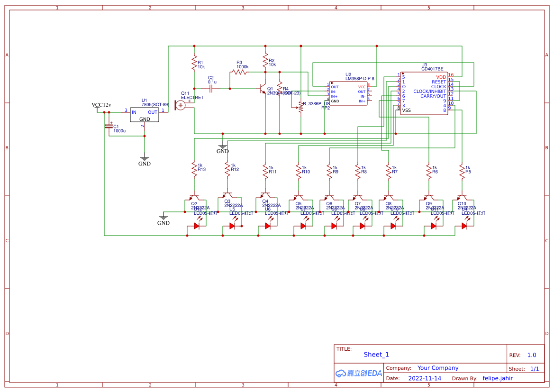
Task: Click the Sheet_1 title text
Action: pos(376,355)
